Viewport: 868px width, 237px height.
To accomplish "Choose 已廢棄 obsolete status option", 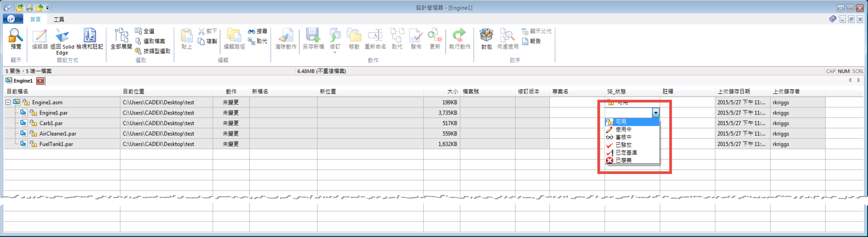I will (632, 161).
